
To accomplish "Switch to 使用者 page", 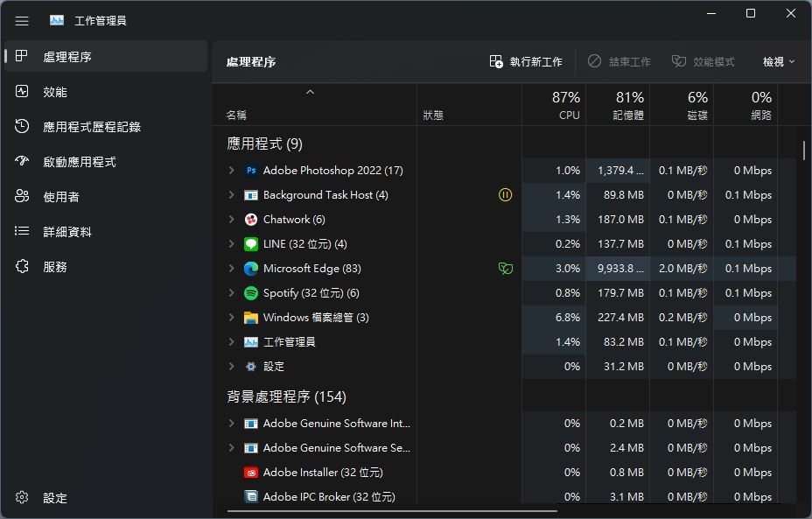I will point(106,196).
